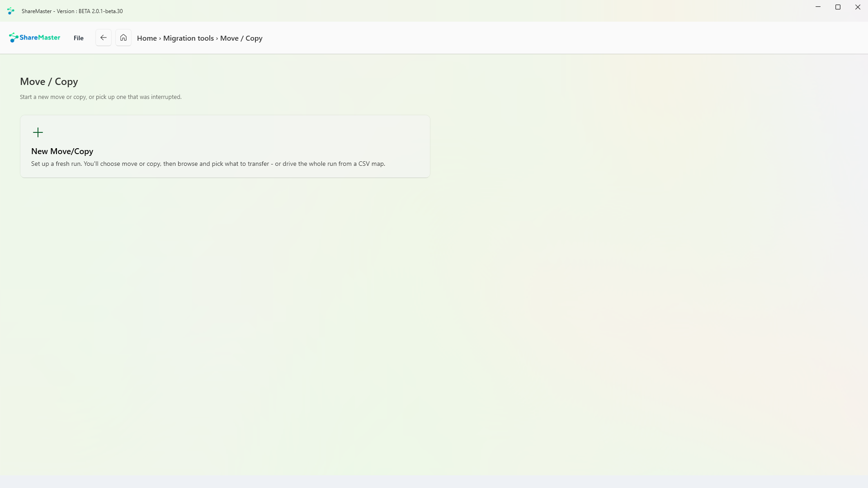
Task: Close the ShareMaster window
Action: 858,7
